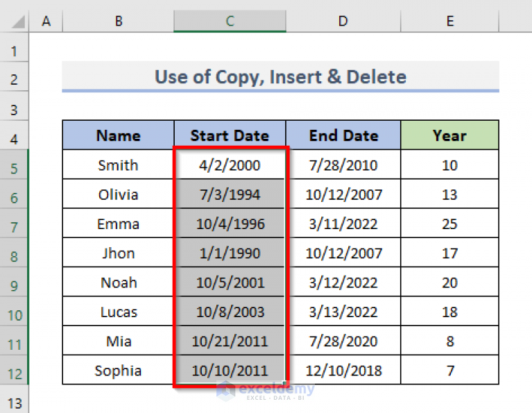Click Jhon's end date '10/12/2007'
This screenshot has width=532, height=413.
point(343,253)
